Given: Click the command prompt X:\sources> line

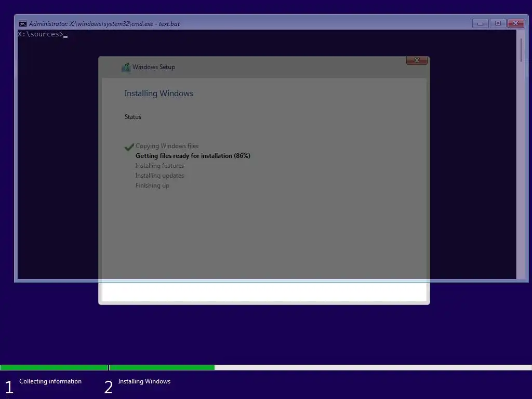Looking at the screenshot, I should [43, 34].
